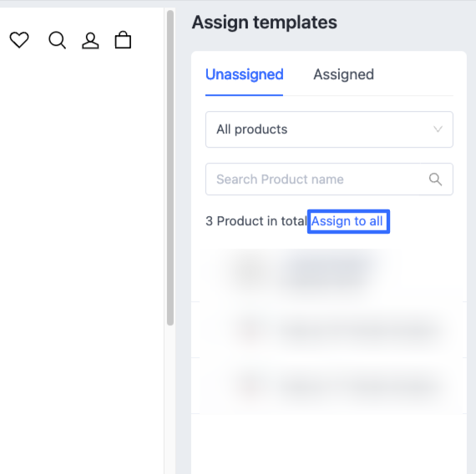Click the Assign templates heading
Screen dimensions: 476x474
click(x=265, y=23)
